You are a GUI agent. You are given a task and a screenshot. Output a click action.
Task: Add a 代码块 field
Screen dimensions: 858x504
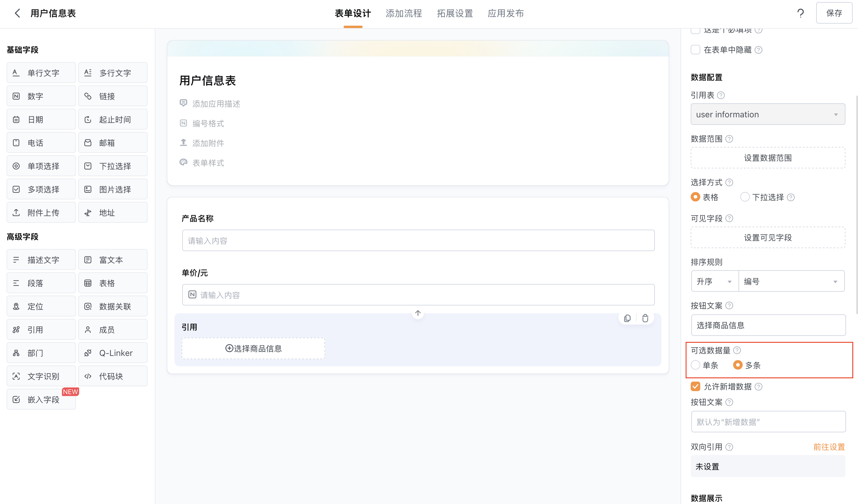(x=113, y=376)
